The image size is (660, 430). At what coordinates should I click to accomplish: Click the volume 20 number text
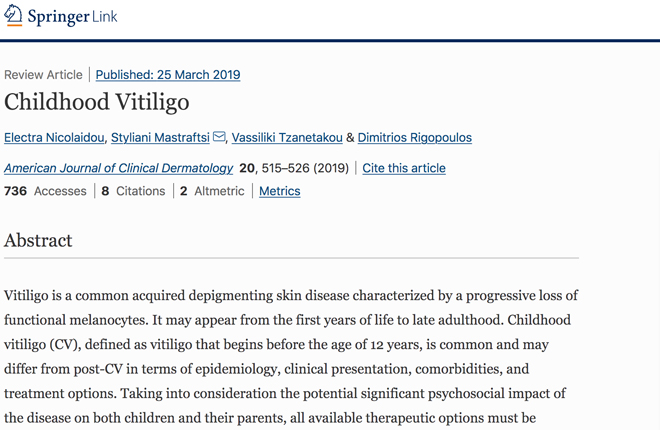247,168
